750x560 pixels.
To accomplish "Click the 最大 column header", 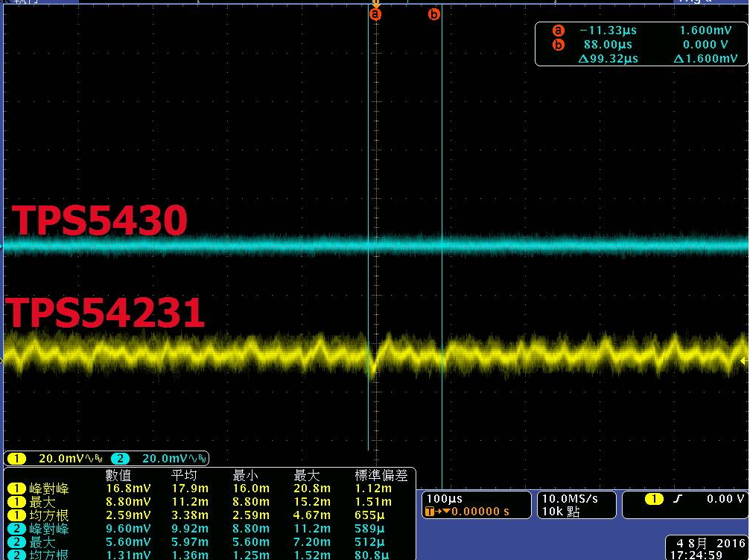I will [307, 475].
